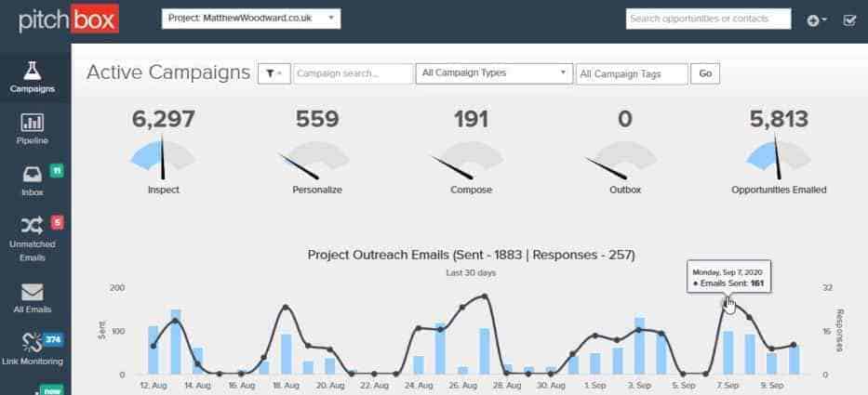This screenshot has width=868, height=395.
Task: Click the 0 Outbox count
Action: coord(625,120)
